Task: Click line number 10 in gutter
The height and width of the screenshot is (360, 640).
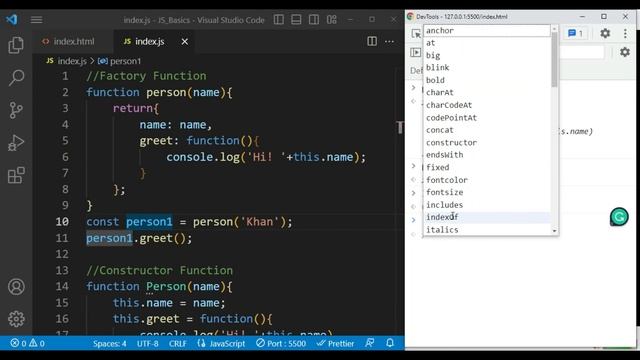Action: (x=62, y=222)
